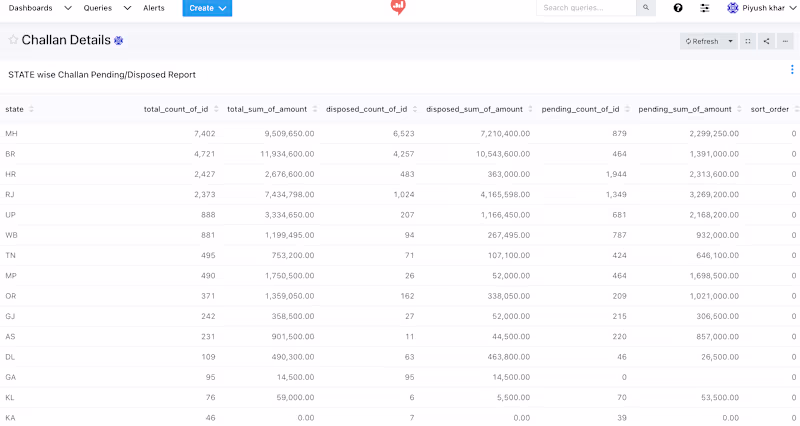Select the Challan Details title text
Image resolution: width=800 pixels, height=426 pixels.
(66, 40)
